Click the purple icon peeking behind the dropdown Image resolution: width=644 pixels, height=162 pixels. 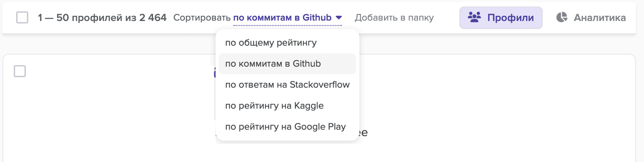[215, 73]
